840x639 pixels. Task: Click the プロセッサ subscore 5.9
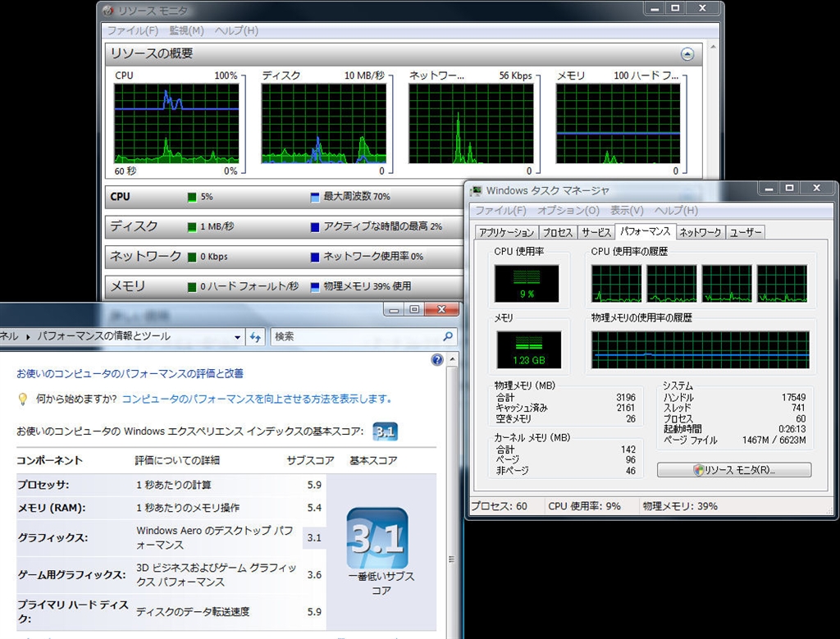[314, 485]
